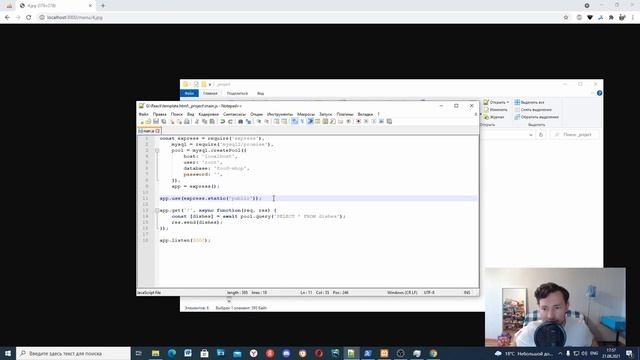Click the browser Reload button

click(x=29, y=18)
